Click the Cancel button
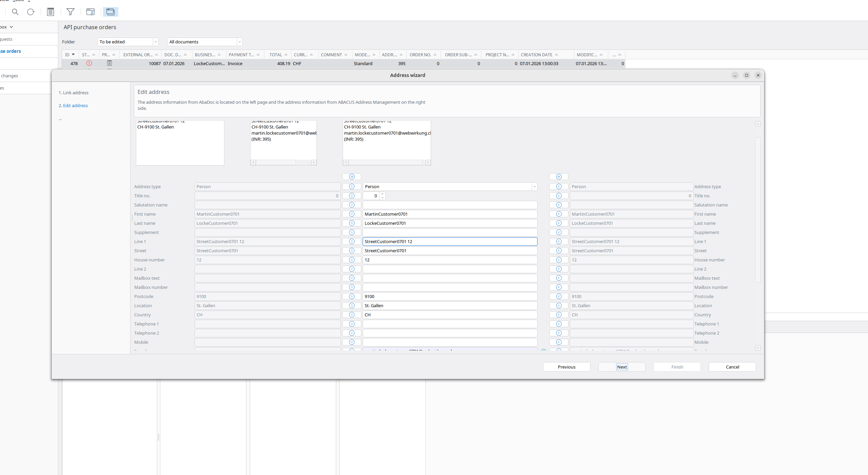Screen dimensions: 868x475 732,367
